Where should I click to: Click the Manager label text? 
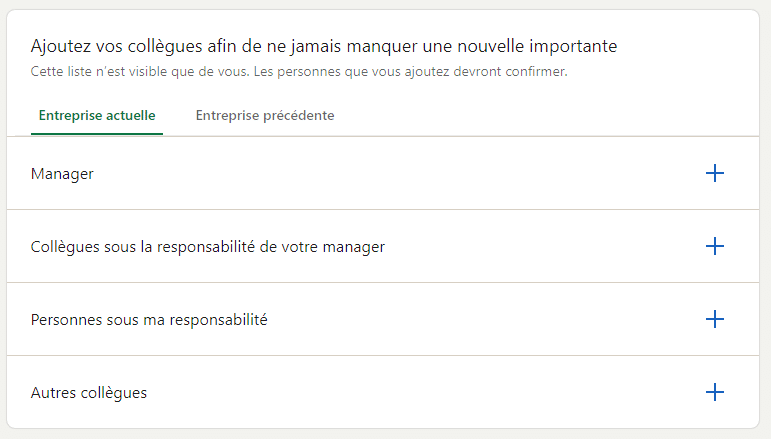[62, 174]
